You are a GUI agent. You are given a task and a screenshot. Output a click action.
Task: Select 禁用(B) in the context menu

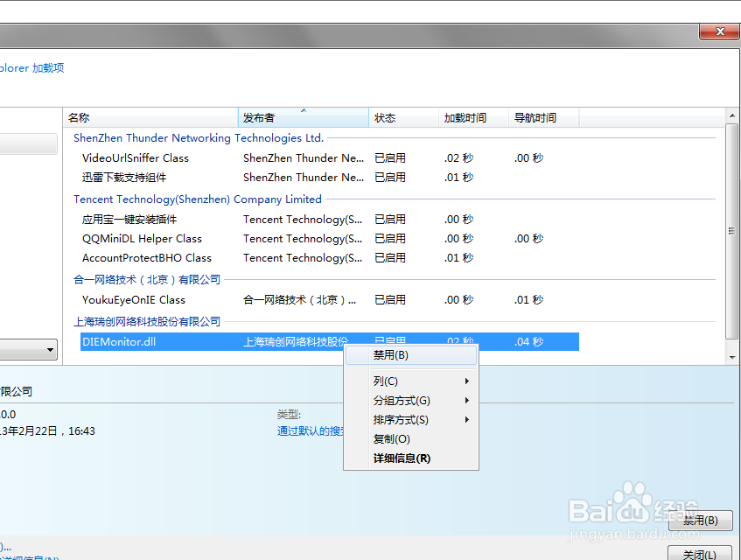[x=410, y=355]
